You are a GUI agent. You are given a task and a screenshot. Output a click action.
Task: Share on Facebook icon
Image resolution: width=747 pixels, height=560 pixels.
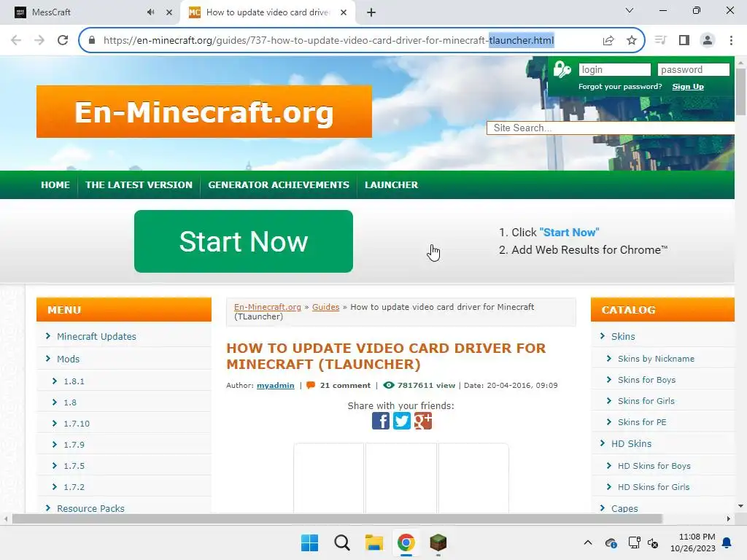click(x=381, y=421)
